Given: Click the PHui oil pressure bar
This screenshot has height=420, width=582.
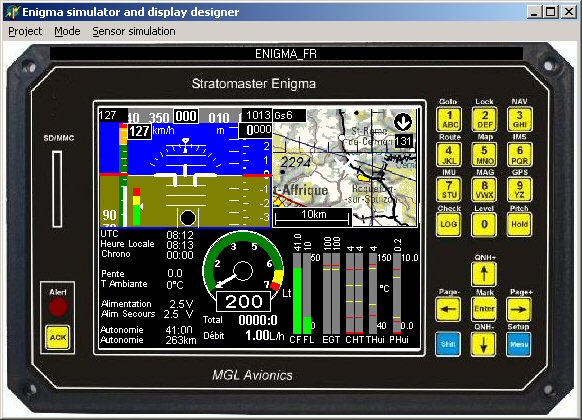Looking at the screenshot, I should coord(396,293).
